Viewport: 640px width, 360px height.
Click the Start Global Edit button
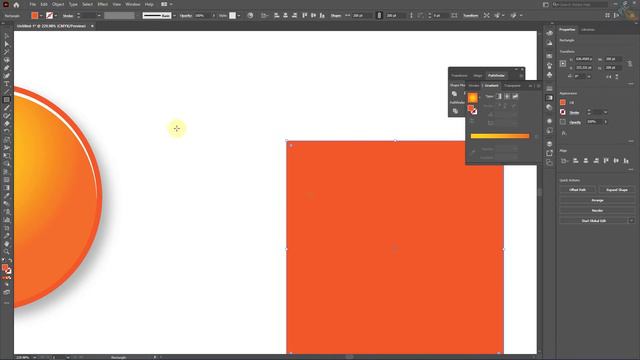(593, 220)
